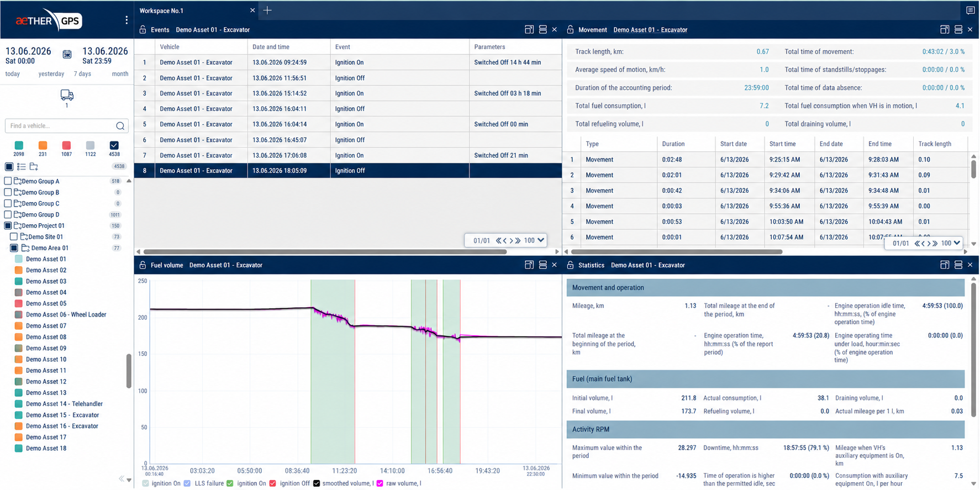Toggle lock on the Events panel
The height and width of the screenshot is (490, 980).
[143, 30]
